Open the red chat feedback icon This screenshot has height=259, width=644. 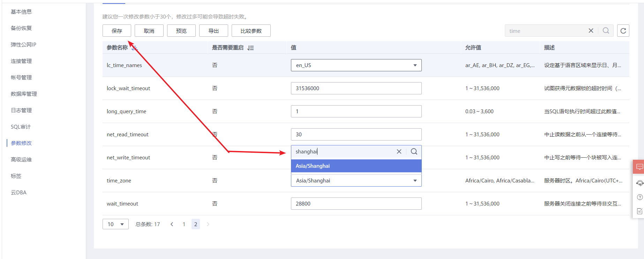point(639,167)
